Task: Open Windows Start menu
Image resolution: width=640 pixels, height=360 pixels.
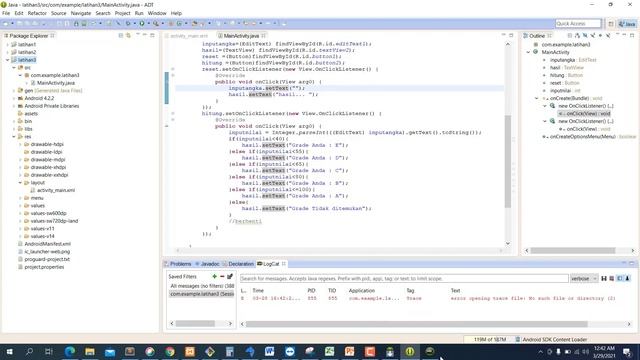Action: pyautogui.click(x=9, y=351)
